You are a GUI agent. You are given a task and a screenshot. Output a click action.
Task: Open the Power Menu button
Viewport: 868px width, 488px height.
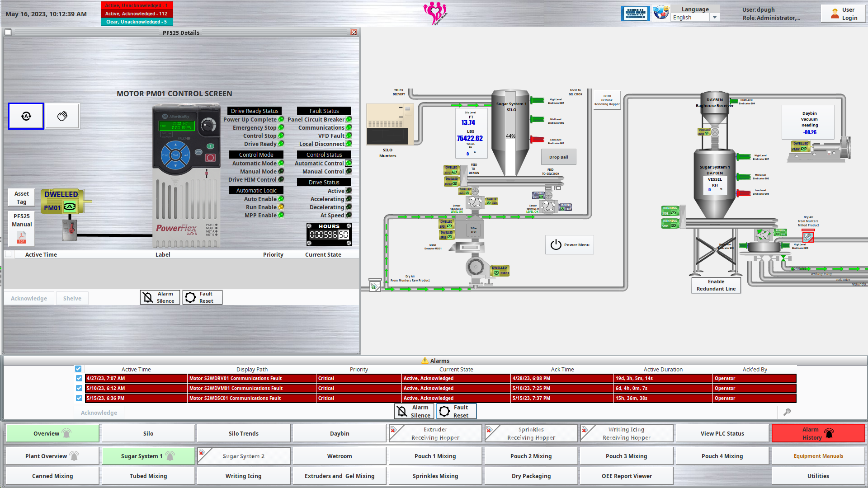570,245
